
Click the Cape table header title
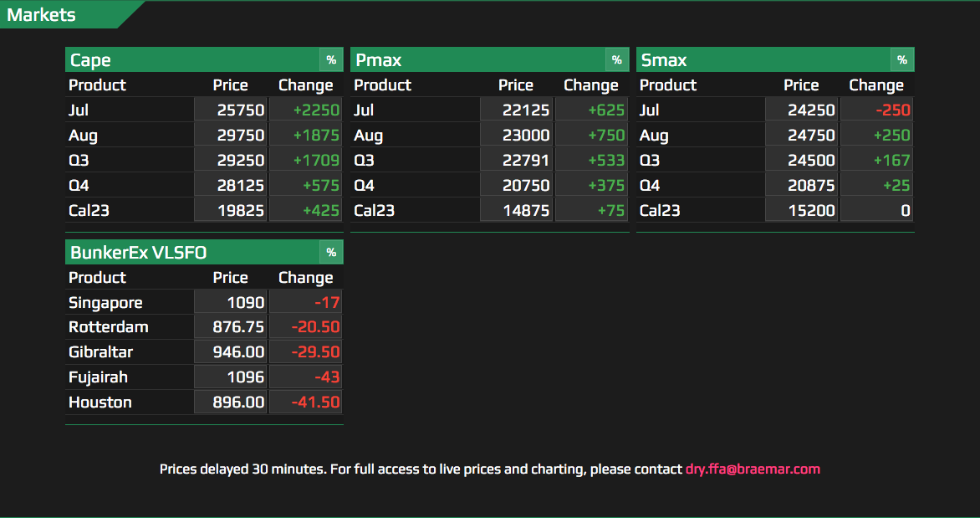pos(90,60)
